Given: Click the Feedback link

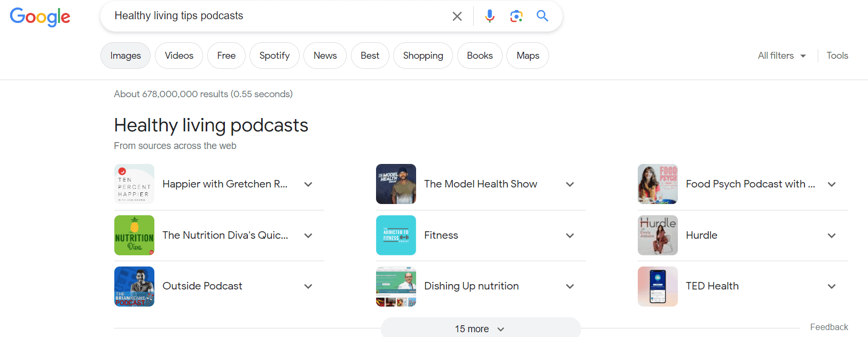Looking at the screenshot, I should coord(829,327).
